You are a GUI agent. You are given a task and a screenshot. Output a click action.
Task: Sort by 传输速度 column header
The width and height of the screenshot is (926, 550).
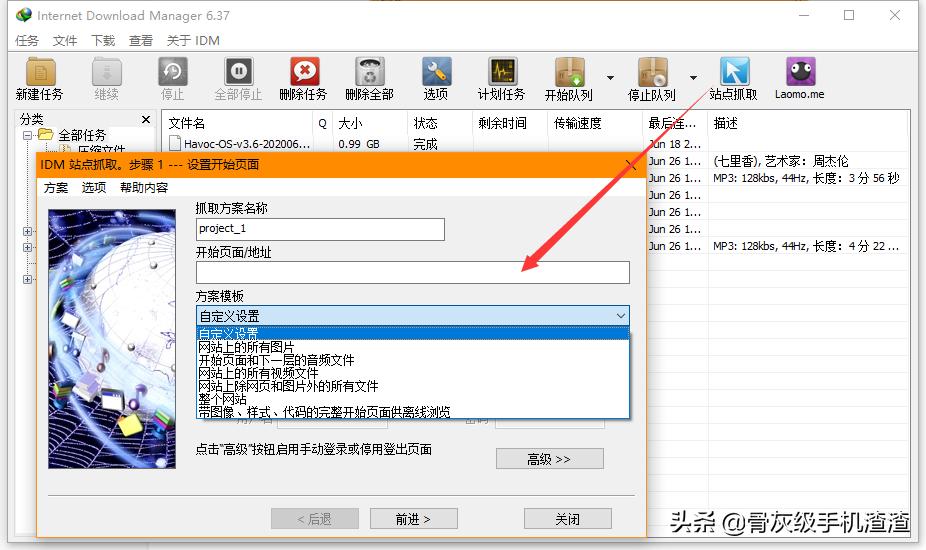[595, 123]
